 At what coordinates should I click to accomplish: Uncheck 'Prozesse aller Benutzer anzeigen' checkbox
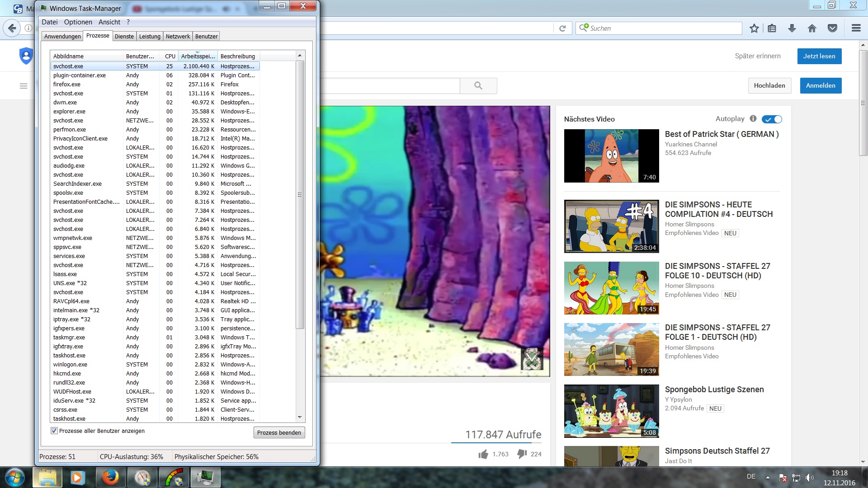(x=54, y=431)
